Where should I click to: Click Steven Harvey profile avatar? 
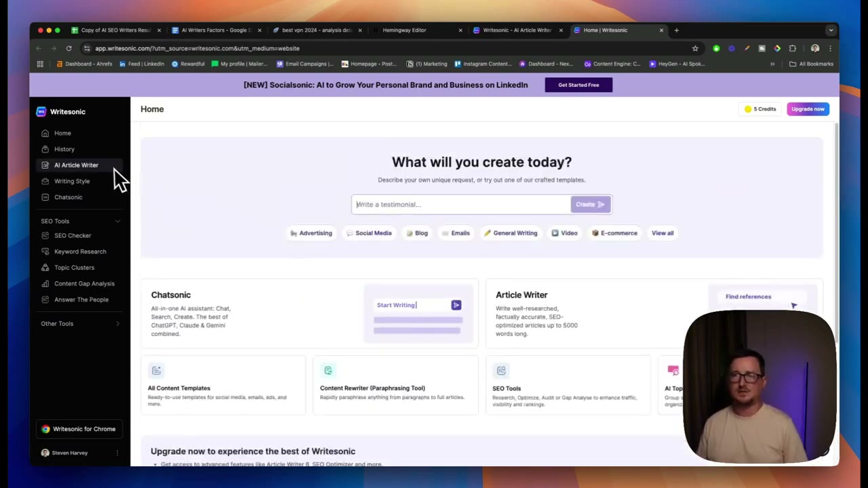coord(45,453)
